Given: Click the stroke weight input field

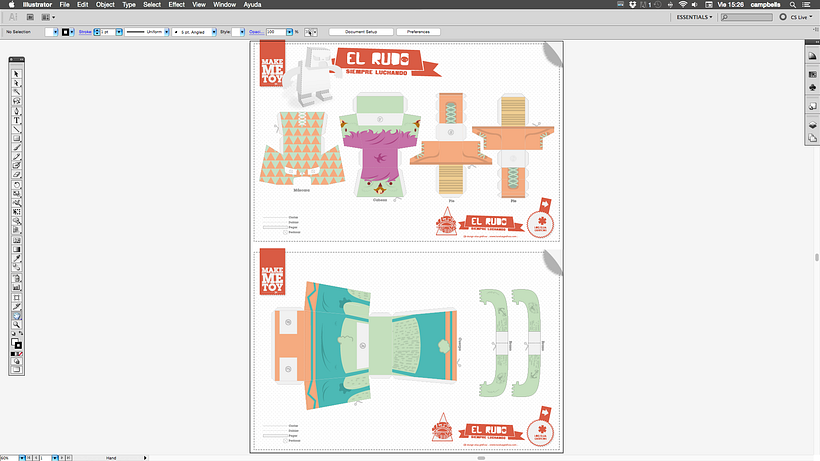Looking at the screenshot, I should [x=107, y=32].
